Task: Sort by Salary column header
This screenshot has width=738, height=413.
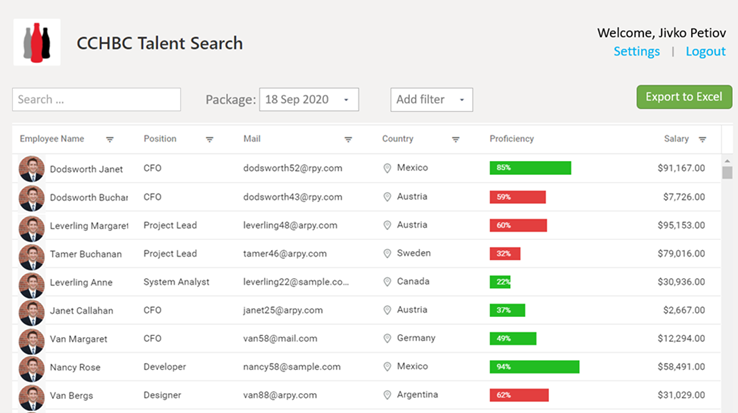Action: pos(676,139)
